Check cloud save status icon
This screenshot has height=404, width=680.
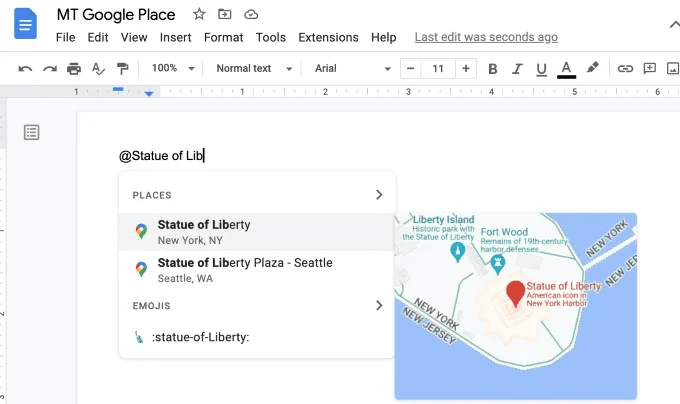pos(251,15)
